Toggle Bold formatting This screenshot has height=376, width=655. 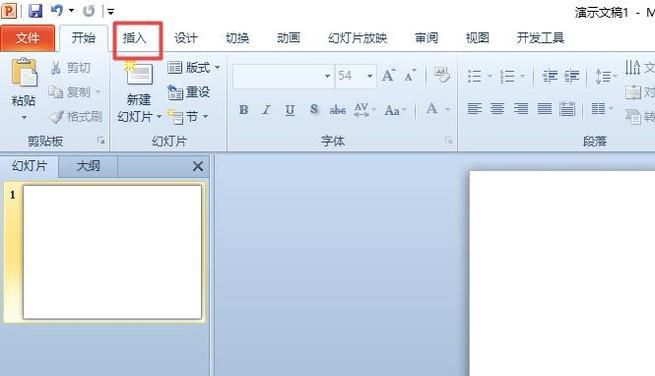(244, 110)
